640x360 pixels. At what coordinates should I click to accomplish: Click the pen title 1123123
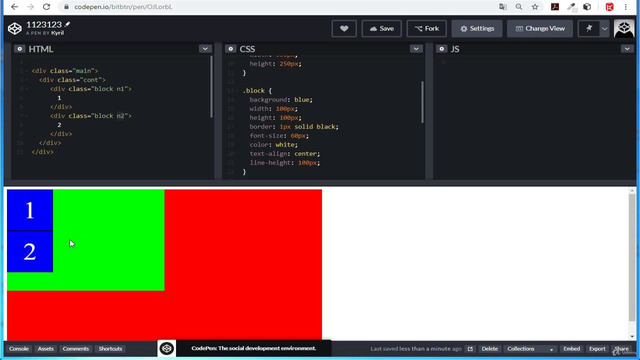tap(44, 24)
